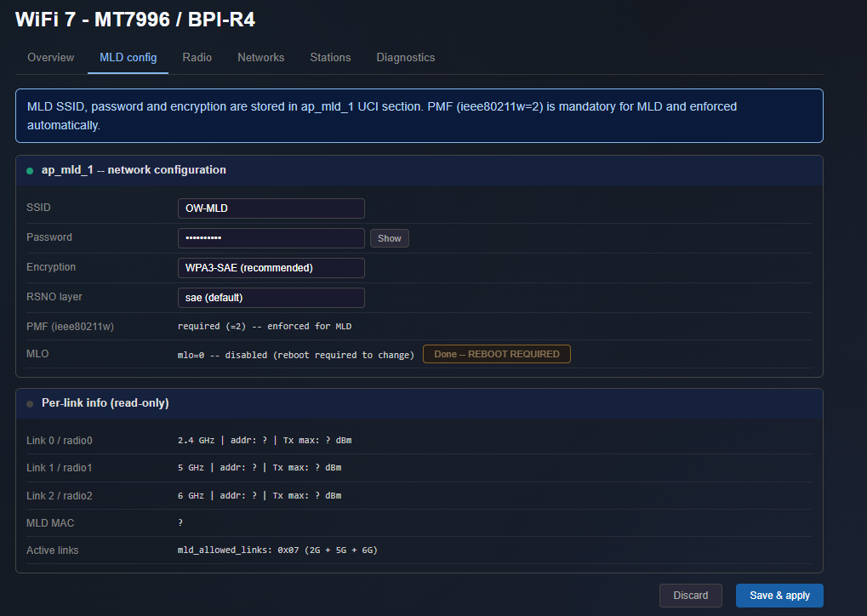Open the Encryption dropdown WPA3-SAE
Image resolution: width=867 pixels, height=616 pixels.
(x=271, y=268)
